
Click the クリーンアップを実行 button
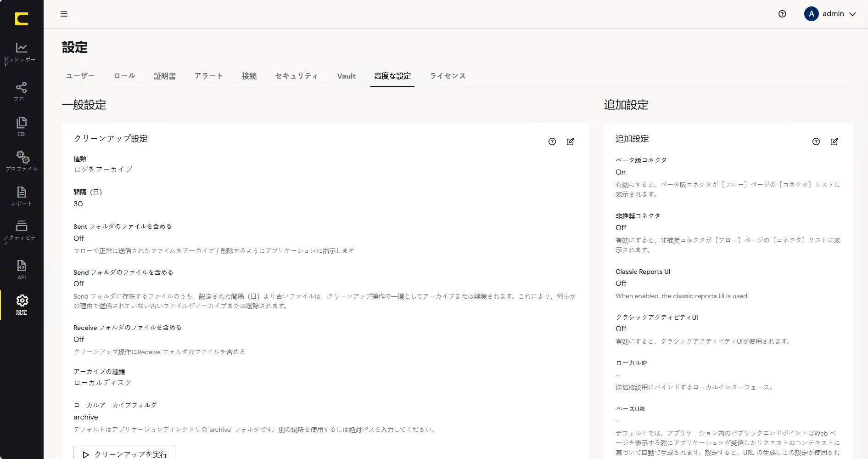pos(124,453)
